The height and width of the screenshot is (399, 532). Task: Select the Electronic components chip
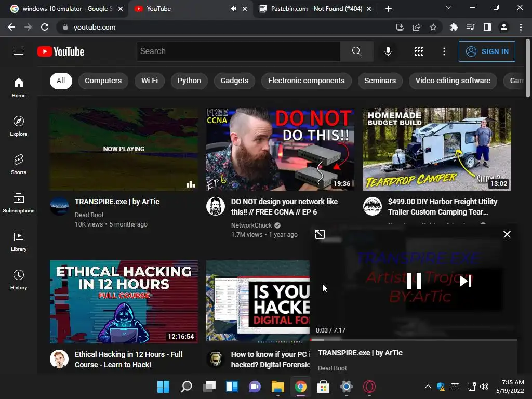click(x=307, y=81)
